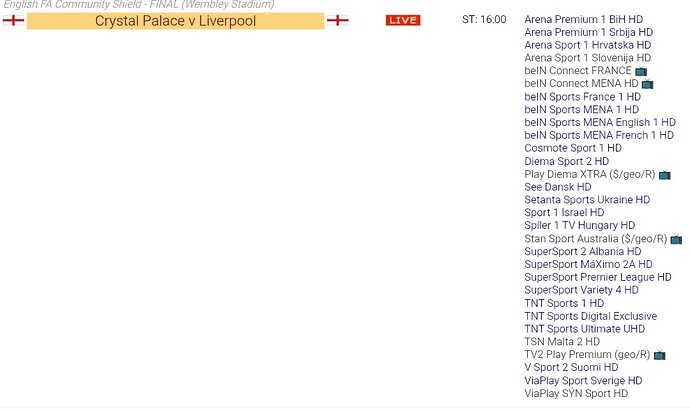Open SuperSport Premier League HD link
Image resolution: width=690 pixels, height=412 pixels.
(597, 277)
